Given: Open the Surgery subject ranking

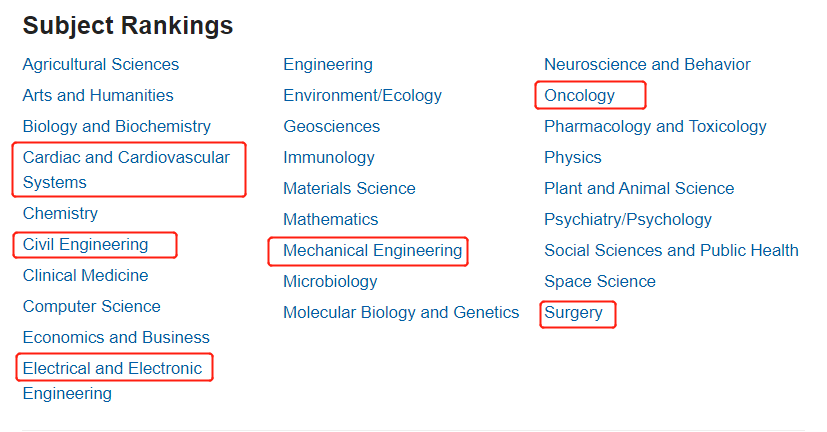Looking at the screenshot, I should (x=573, y=312).
